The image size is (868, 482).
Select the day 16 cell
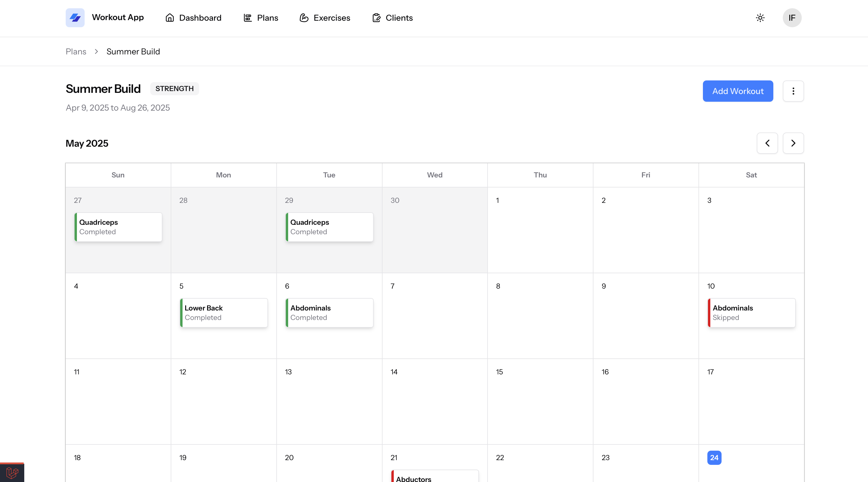[646, 402]
